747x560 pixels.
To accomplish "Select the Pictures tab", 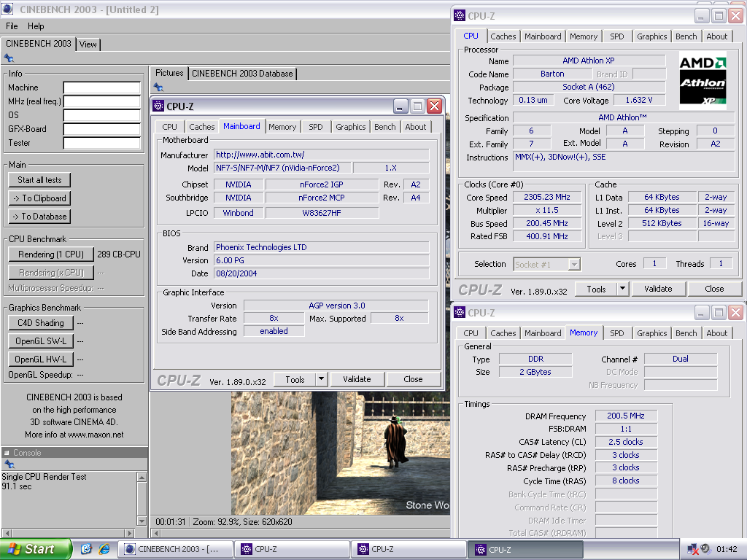I will coord(169,73).
